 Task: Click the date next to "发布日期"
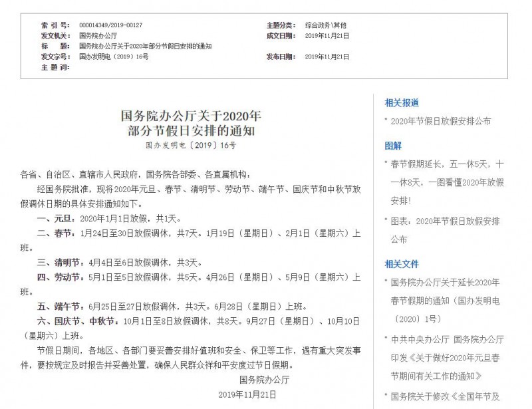[x=327, y=57]
